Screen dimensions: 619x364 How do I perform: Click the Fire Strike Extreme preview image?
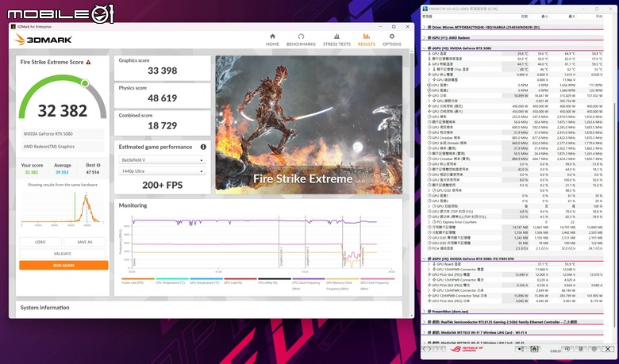pos(309,125)
